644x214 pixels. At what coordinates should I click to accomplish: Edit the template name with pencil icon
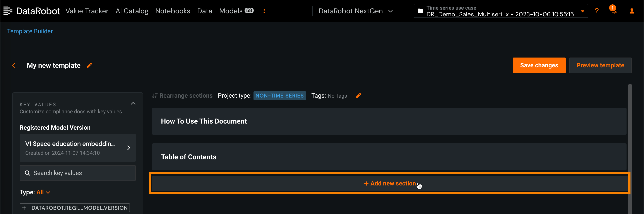pos(89,65)
